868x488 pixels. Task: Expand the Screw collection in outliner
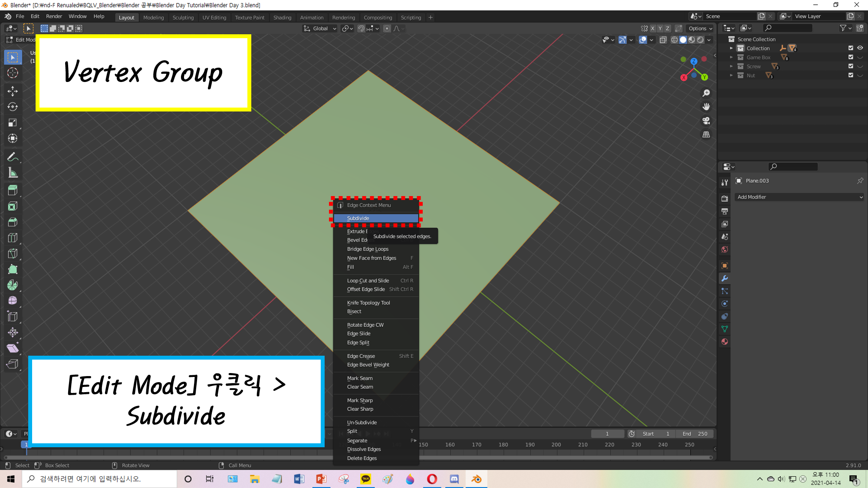click(x=731, y=66)
